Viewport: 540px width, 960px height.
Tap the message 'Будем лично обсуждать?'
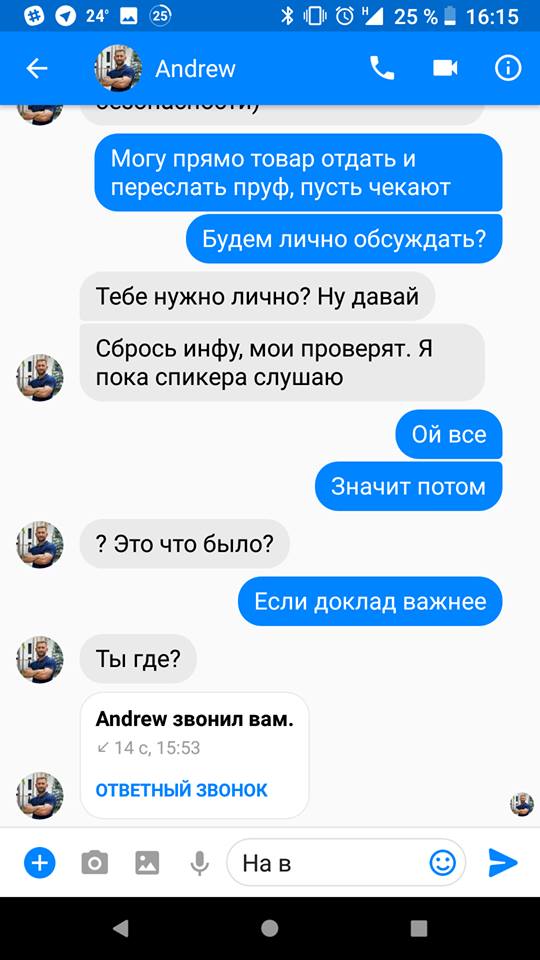click(x=344, y=239)
